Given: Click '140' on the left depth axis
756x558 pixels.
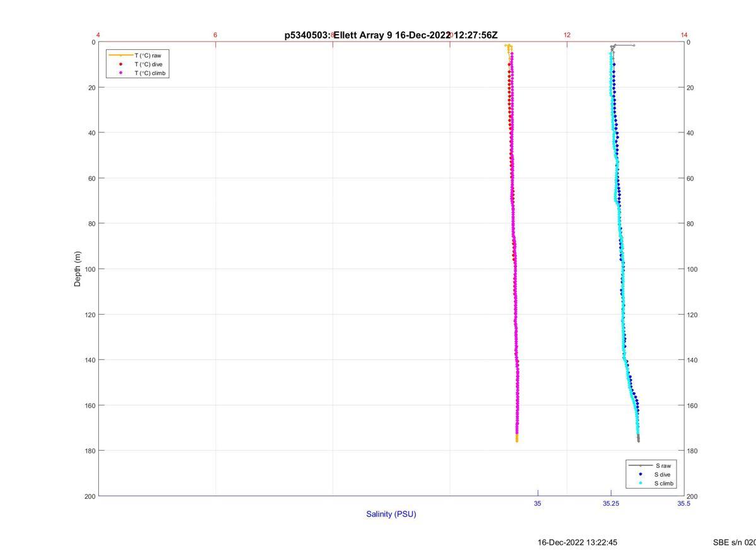Looking at the screenshot, I should (90, 360).
